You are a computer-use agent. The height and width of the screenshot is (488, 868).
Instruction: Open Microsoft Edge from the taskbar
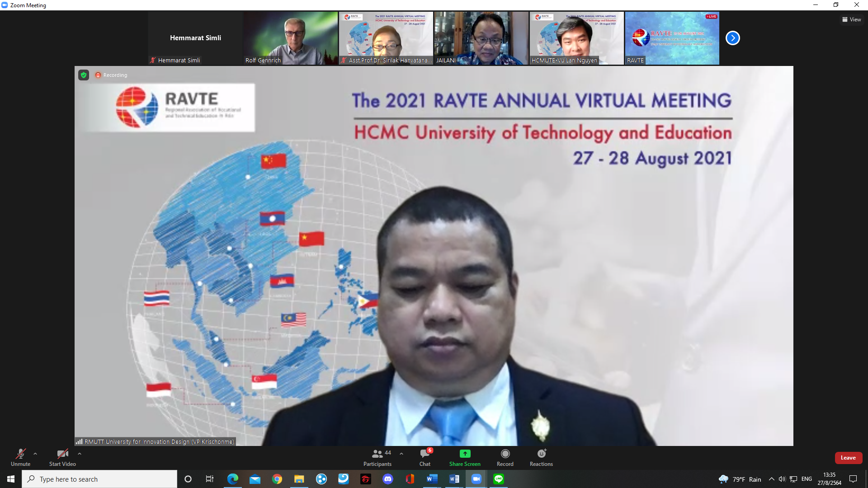[x=233, y=479]
